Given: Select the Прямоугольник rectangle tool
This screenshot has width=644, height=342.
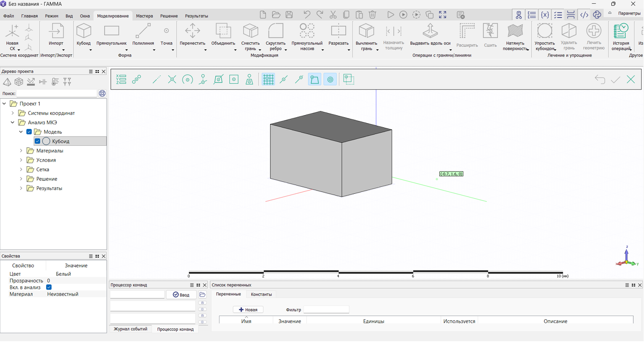Looking at the screenshot, I should (111, 35).
